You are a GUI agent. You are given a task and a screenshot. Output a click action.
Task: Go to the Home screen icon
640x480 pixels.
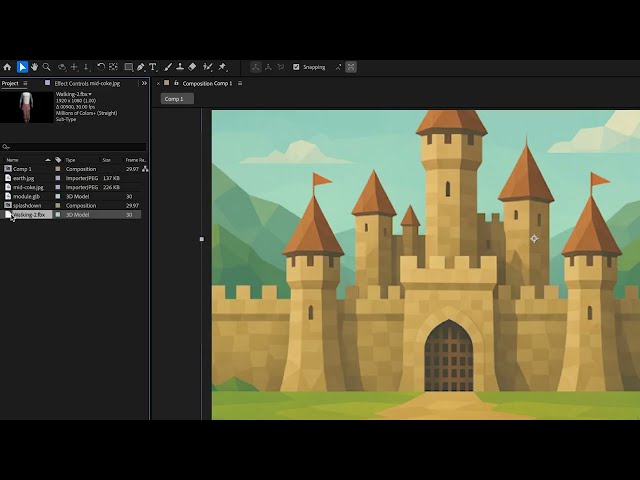coord(7,67)
